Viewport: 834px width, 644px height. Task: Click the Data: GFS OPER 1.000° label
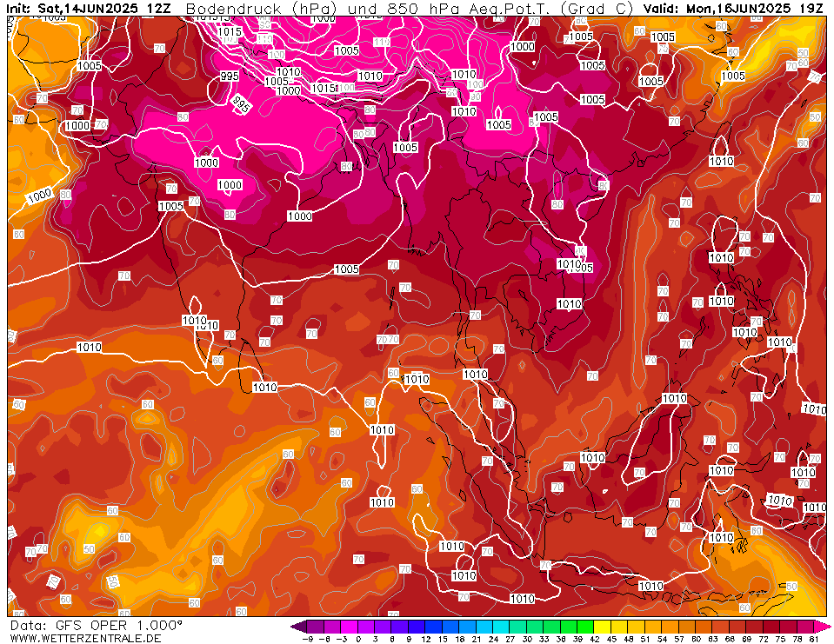click(x=97, y=625)
